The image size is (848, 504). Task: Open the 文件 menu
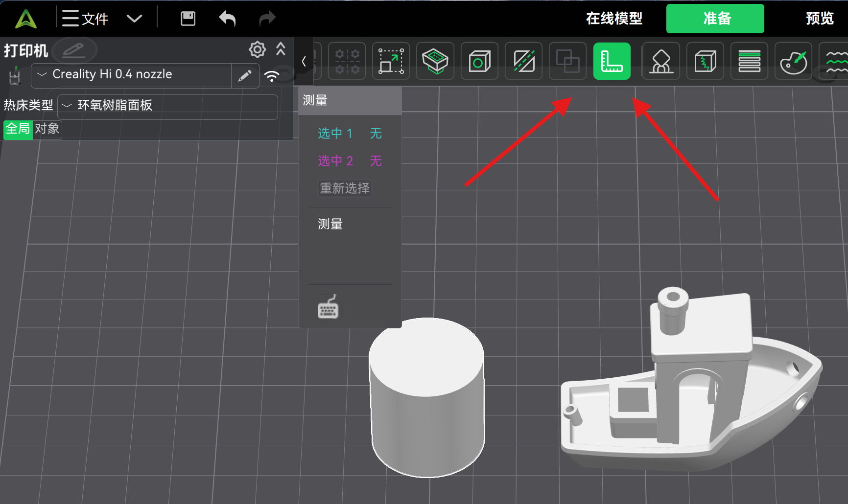[x=85, y=19]
